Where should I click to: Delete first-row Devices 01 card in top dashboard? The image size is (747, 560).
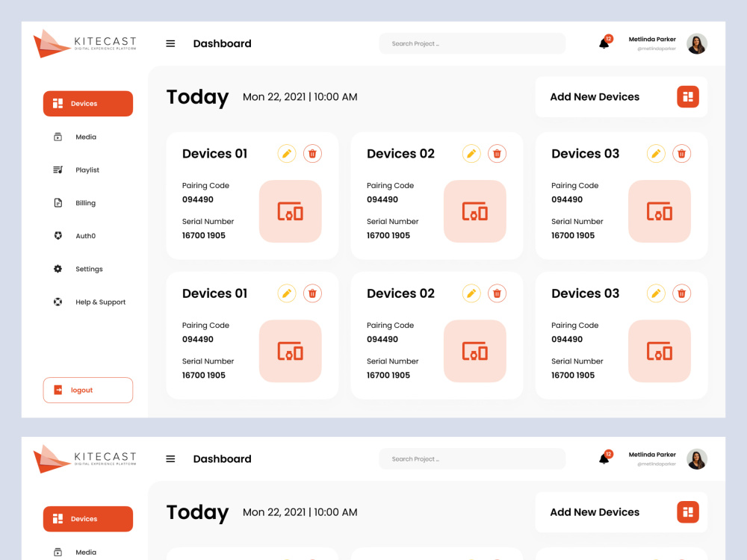(x=312, y=154)
